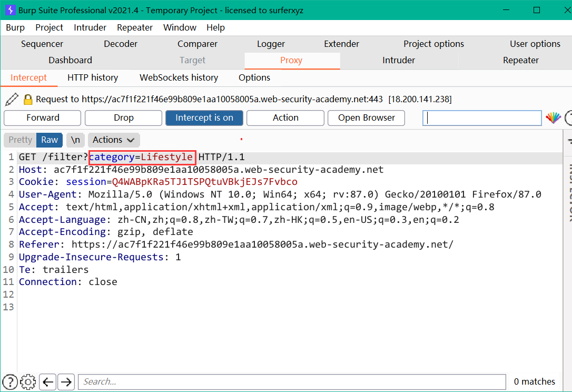Open the Repeater menu in menu bar
The height and width of the screenshot is (392, 572).
(135, 28)
